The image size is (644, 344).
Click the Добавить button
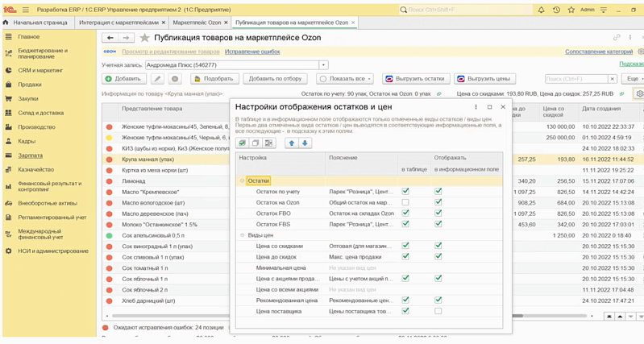click(124, 78)
